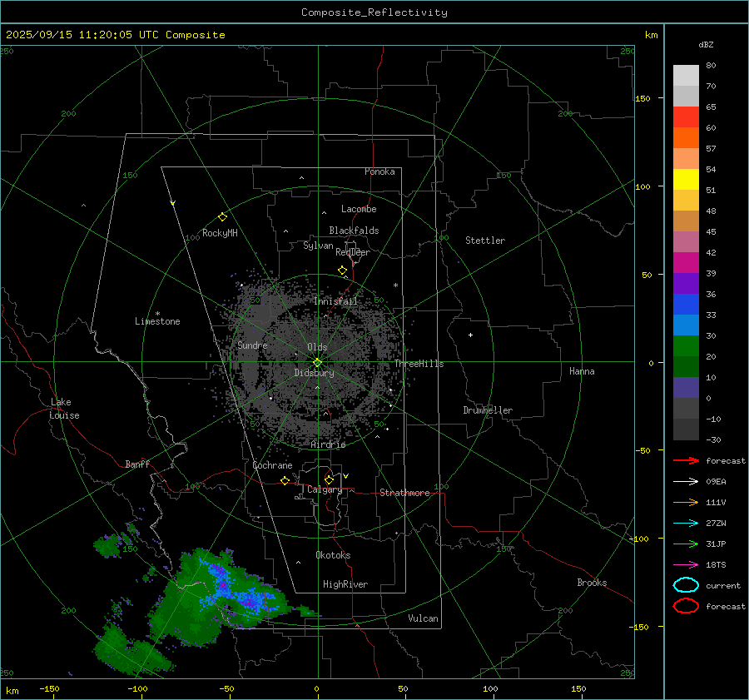Select the magenta 42-39 dBZ color swatch
The height and width of the screenshot is (700, 749).
click(686, 262)
